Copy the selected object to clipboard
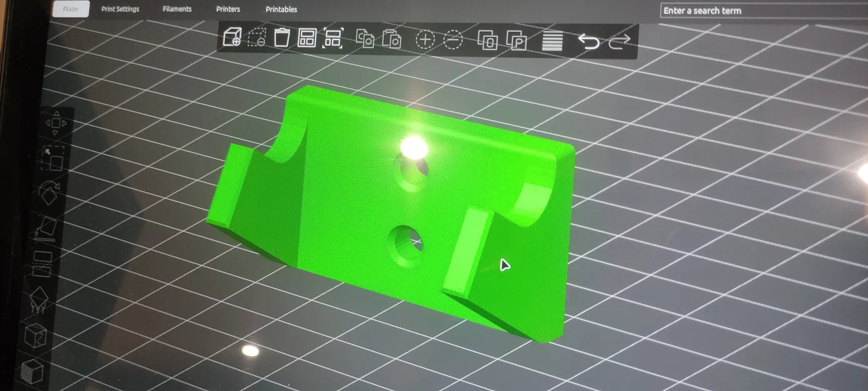 (365, 39)
